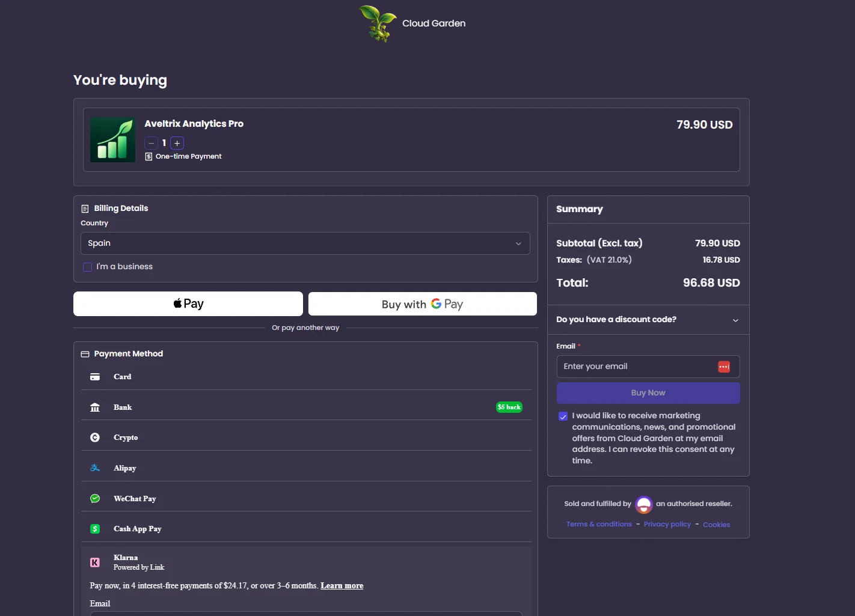This screenshot has height=616, width=855.
Task: Open Klarna Learn more link
Action: [342, 586]
